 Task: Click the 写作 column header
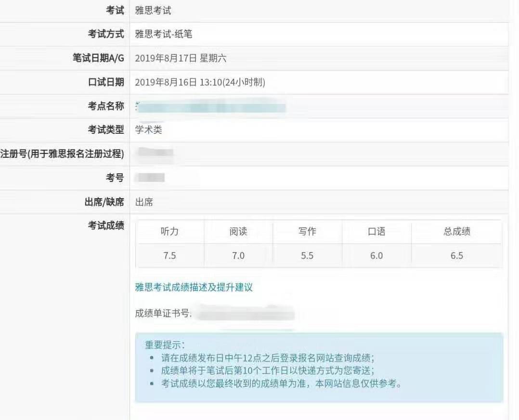coord(307,231)
